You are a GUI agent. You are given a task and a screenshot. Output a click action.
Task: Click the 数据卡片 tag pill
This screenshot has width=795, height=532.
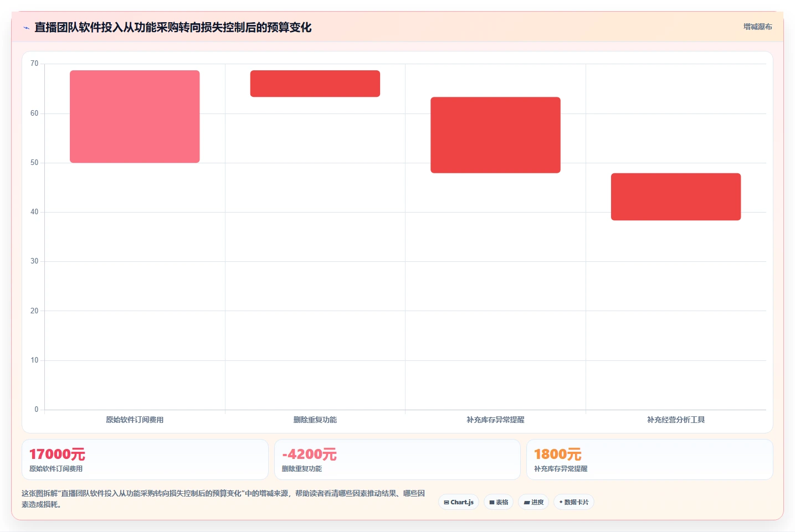point(574,502)
